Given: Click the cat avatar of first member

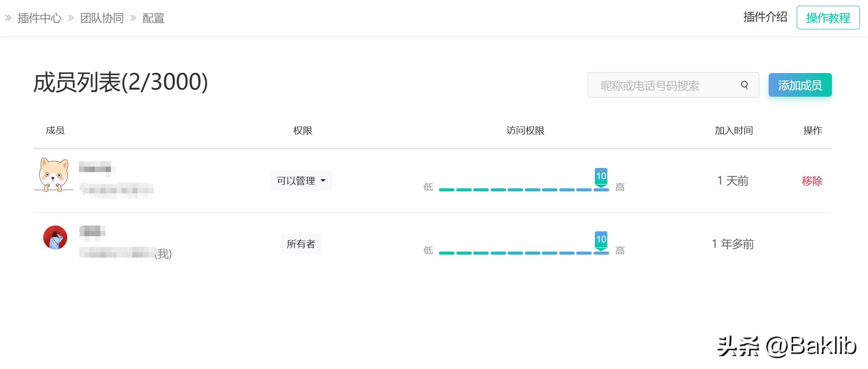Looking at the screenshot, I should coord(53,175).
